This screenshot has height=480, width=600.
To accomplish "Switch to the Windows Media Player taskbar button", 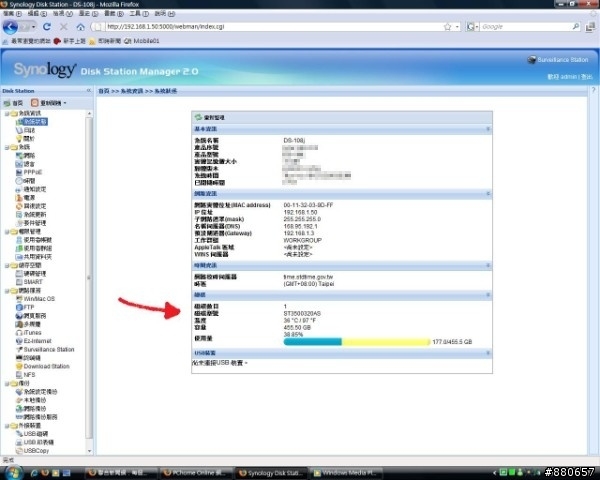I will pyautogui.click(x=346, y=473).
